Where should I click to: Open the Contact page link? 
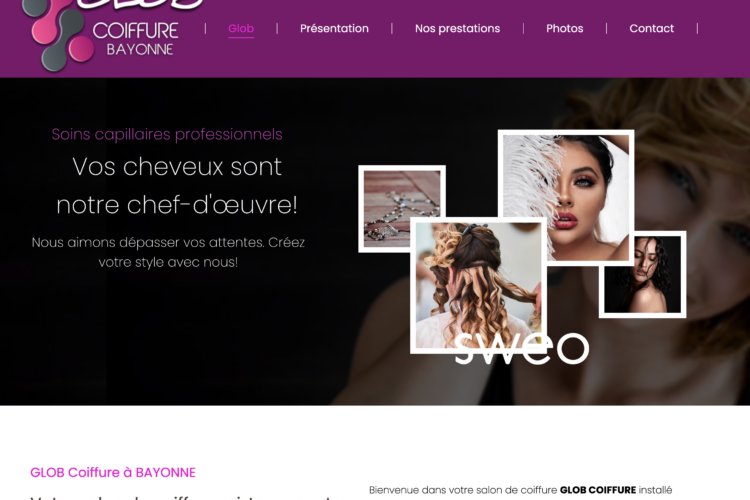(x=651, y=29)
